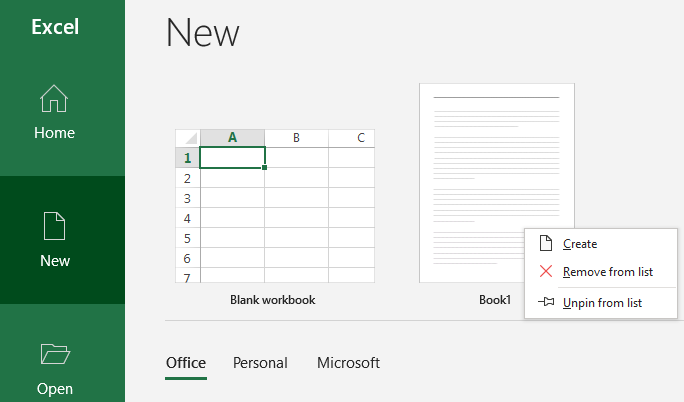Choose Unpin from list menu entry
Image resolution: width=684 pixels, height=402 pixels.
point(601,303)
